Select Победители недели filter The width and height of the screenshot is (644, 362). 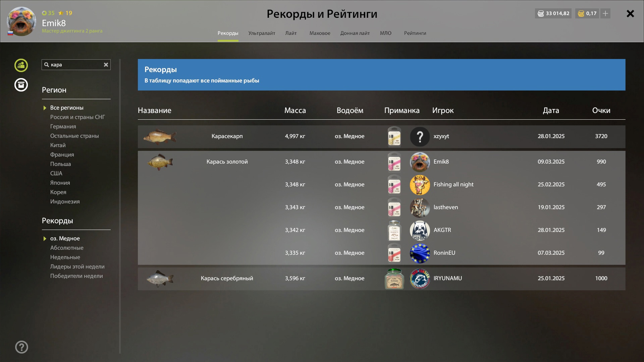[76, 276]
